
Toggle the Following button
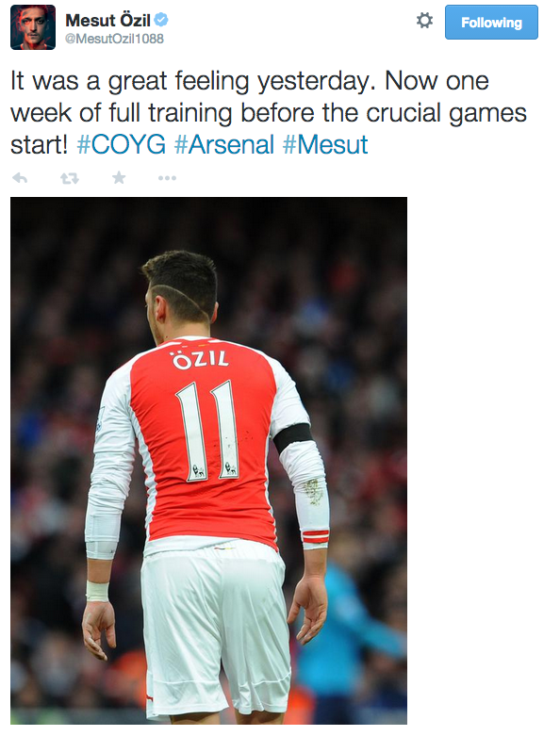[x=491, y=22]
